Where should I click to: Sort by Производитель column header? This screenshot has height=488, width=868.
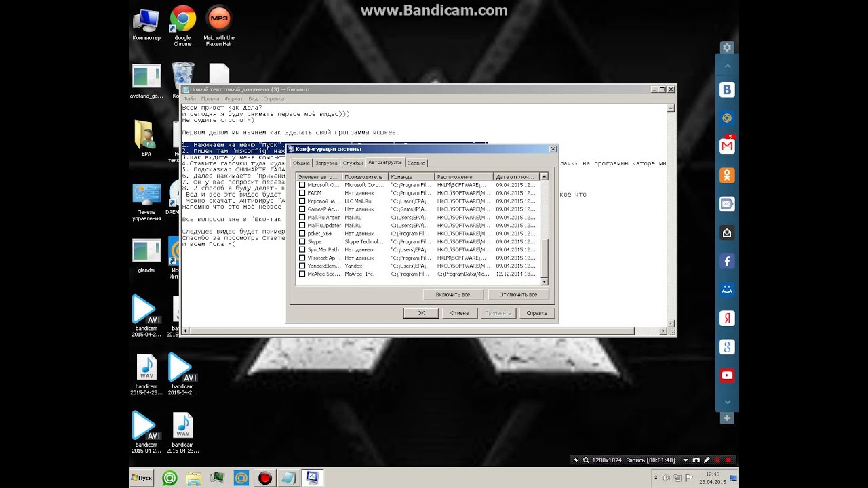(x=365, y=176)
